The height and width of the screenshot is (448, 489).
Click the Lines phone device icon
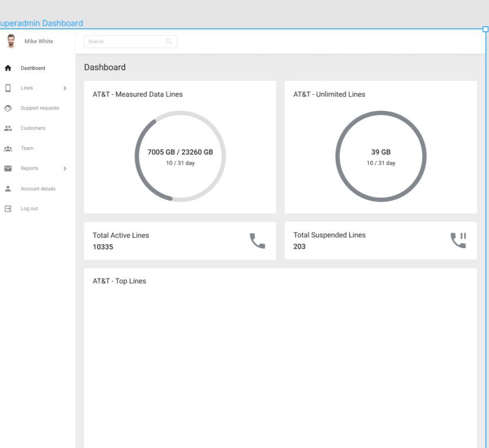[8, 88]
